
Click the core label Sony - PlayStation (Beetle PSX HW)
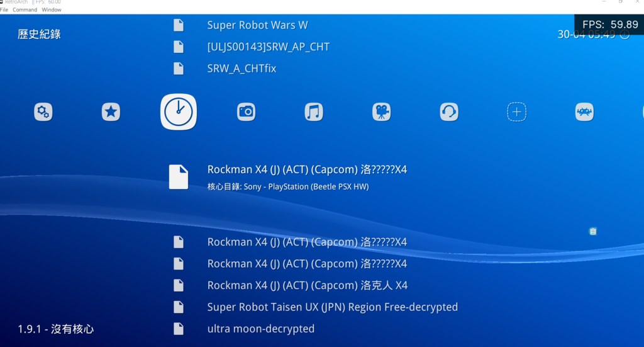click(306, 186)
